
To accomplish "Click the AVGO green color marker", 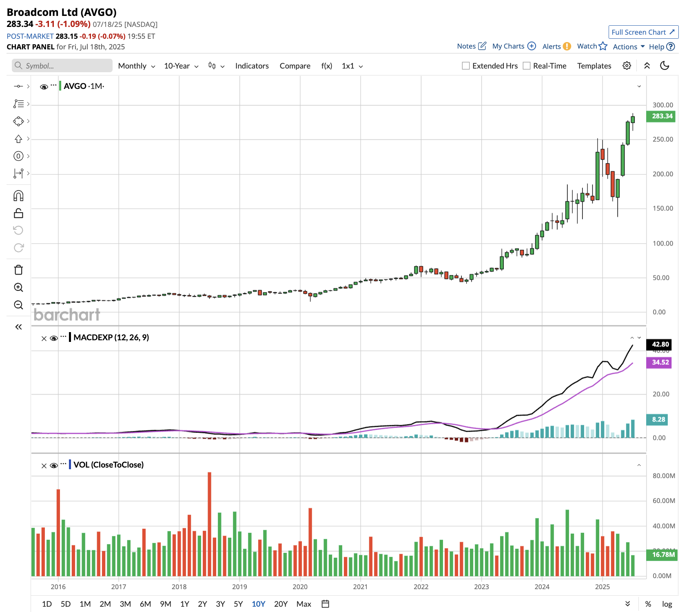I will tap(60, 86).
